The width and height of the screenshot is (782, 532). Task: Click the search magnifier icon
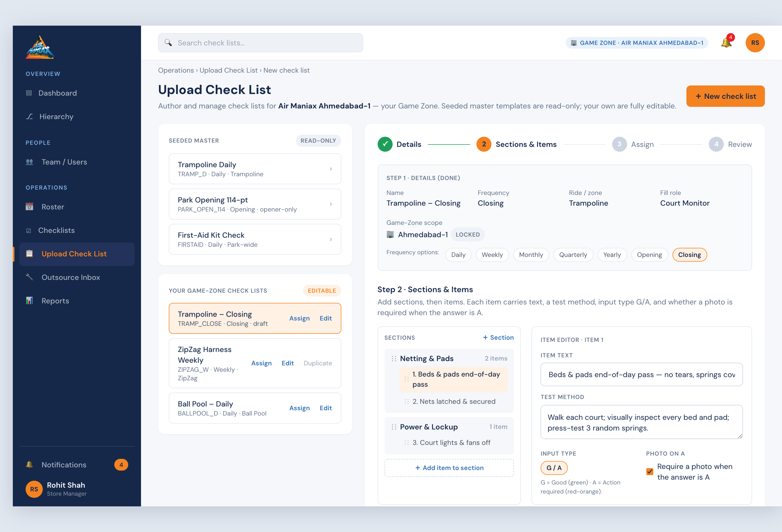pos(168,43)
